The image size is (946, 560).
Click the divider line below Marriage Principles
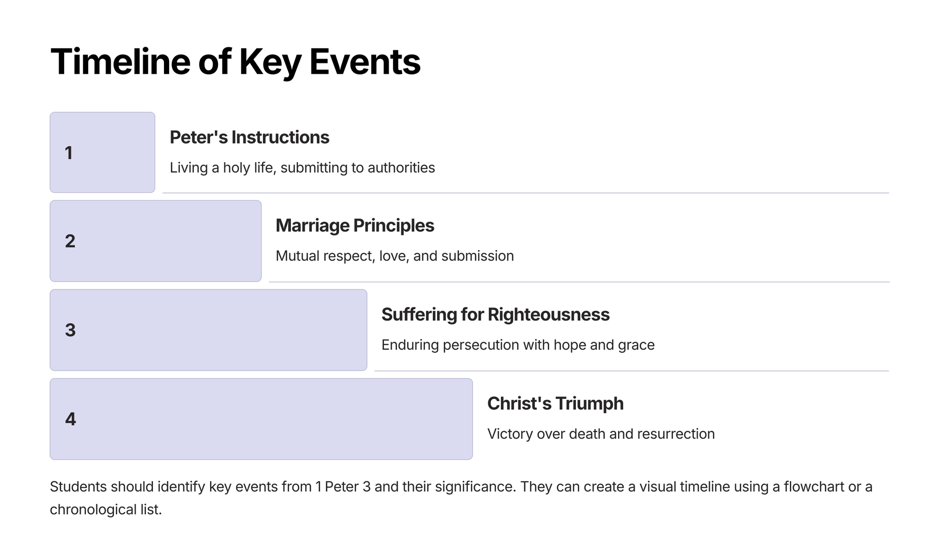(579, 282)
